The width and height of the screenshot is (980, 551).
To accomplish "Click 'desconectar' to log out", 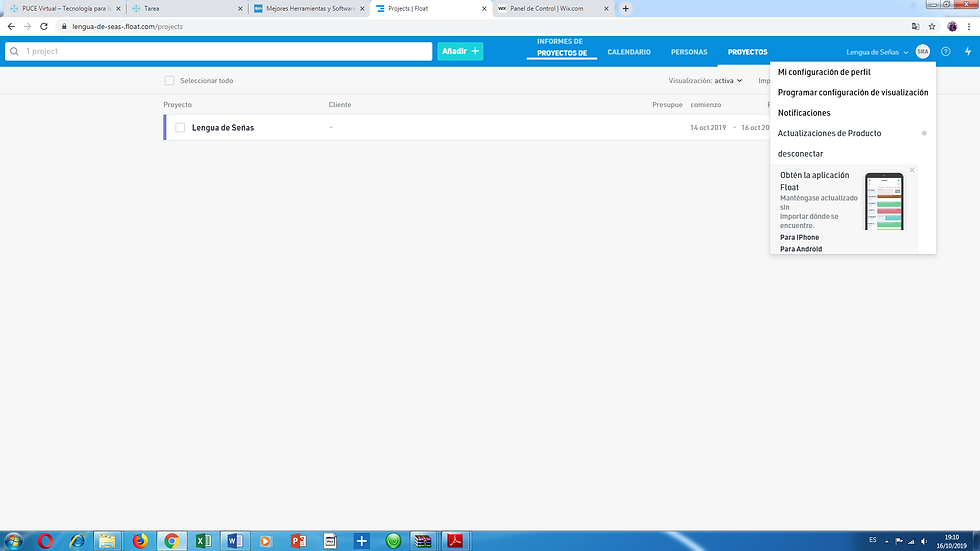I will (x=800, y=154).
